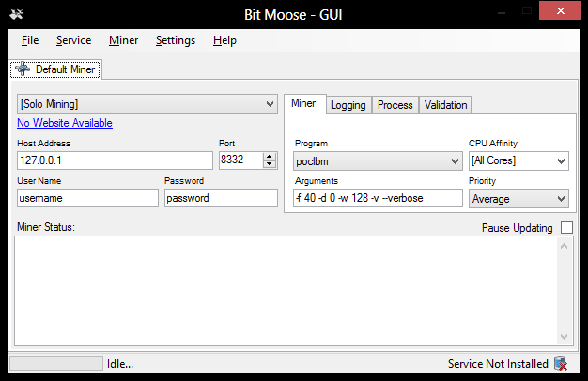588x381 pixels.
Task: Select the Default Miner tab
Action: (55, 69)
